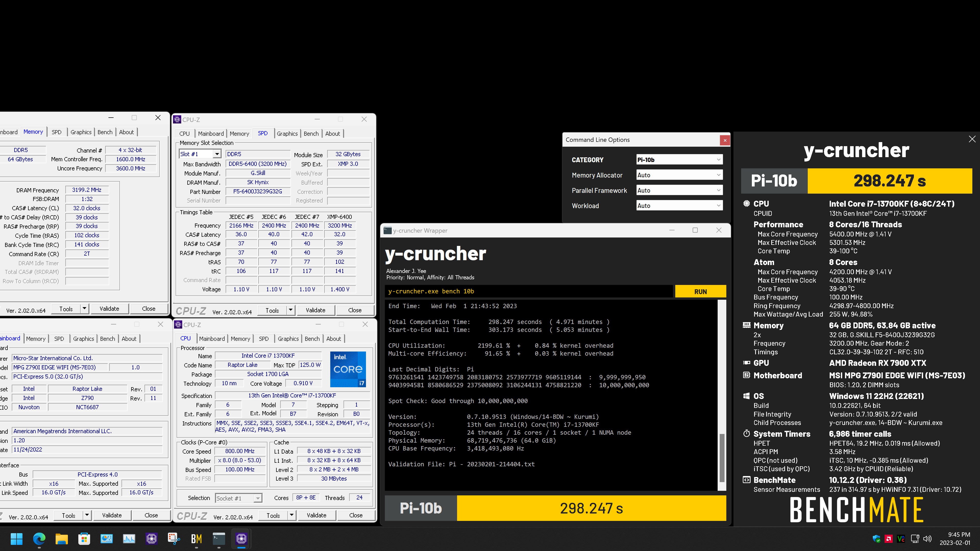Open Microsoft Store from the taskbar
The height and width of the screenshot is (551, 980).
click(84, 539)
